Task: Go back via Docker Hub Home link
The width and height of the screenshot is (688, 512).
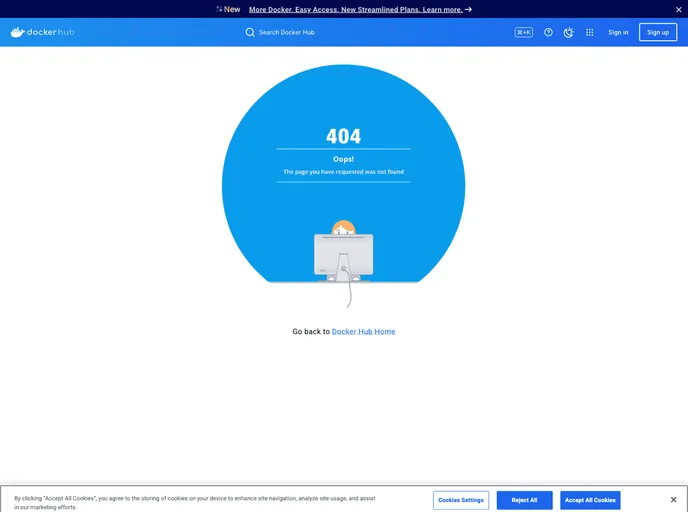Action: (363, 331)
